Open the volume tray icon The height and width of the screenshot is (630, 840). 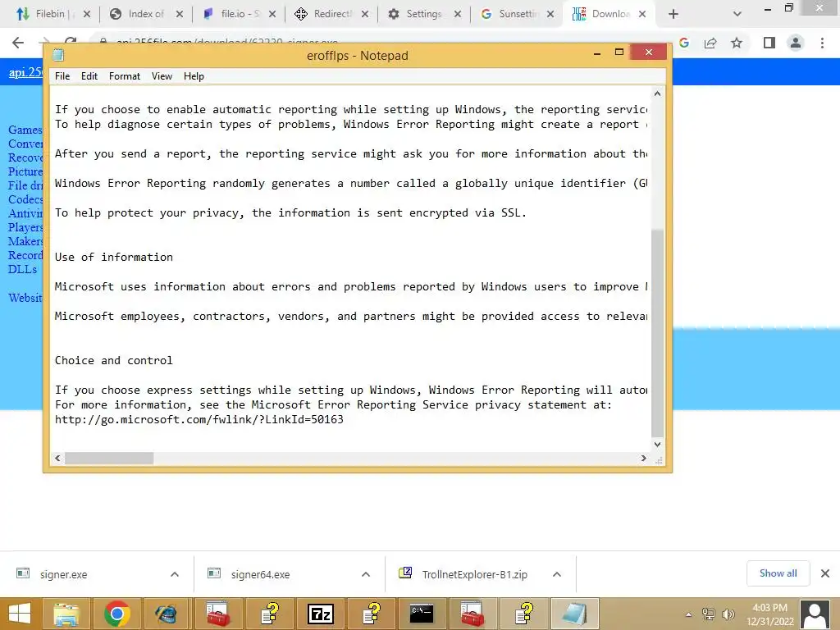pyautogui.click(x=728, y=614)
